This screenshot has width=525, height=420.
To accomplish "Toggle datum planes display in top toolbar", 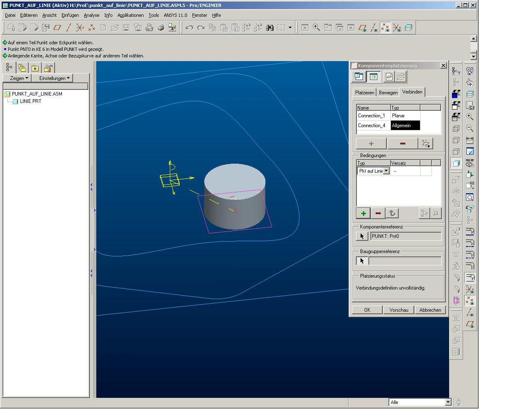I will [362, 27].
